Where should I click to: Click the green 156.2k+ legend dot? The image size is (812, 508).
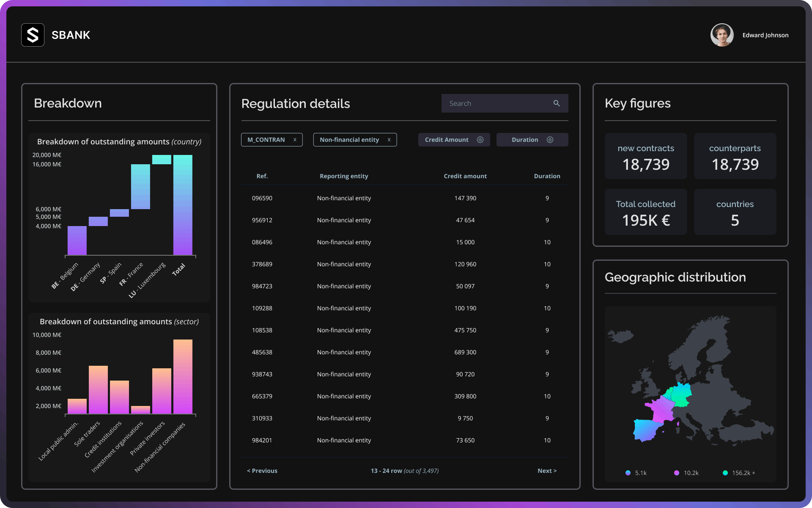click(725, 473)
